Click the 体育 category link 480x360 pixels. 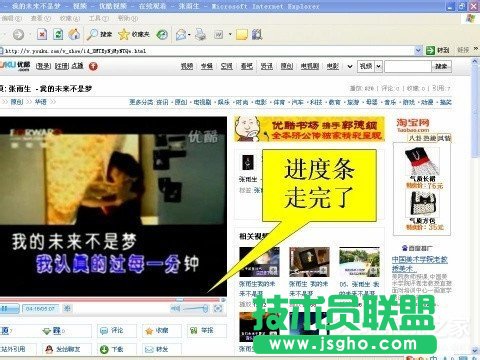click(x=279, y=102)
